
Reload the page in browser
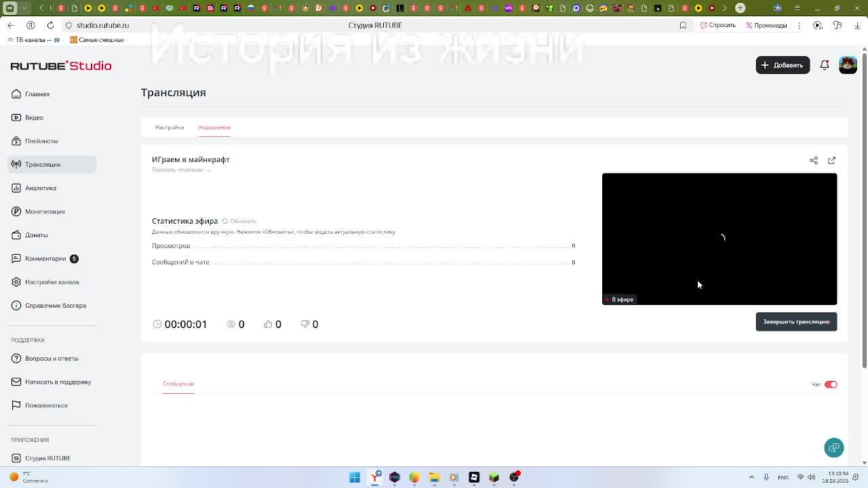coord(50,25)
